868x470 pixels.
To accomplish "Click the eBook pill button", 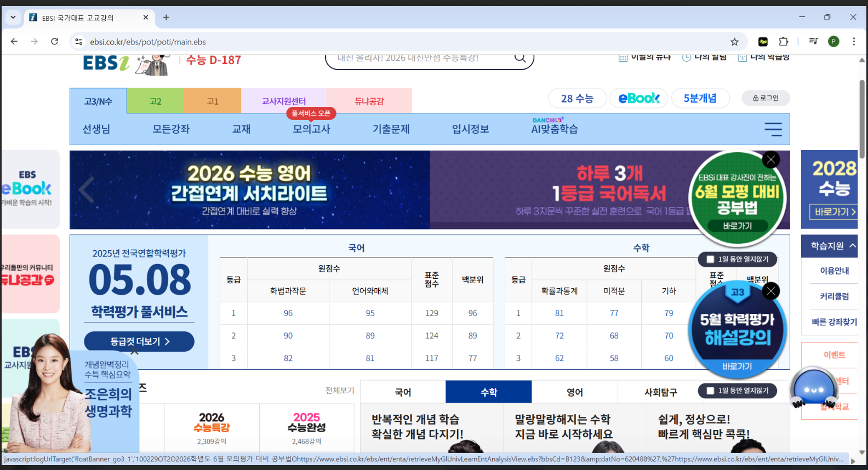I will tap(639, 99).
